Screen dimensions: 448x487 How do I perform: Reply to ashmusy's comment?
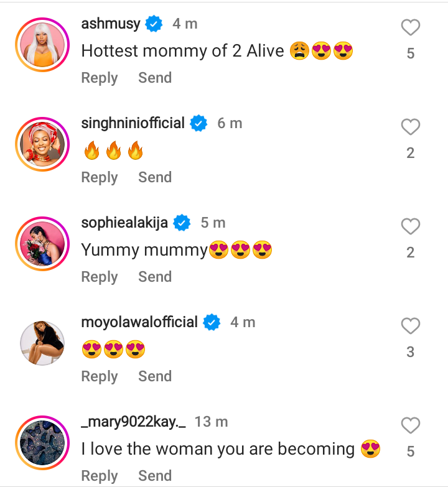pos(100,78)
